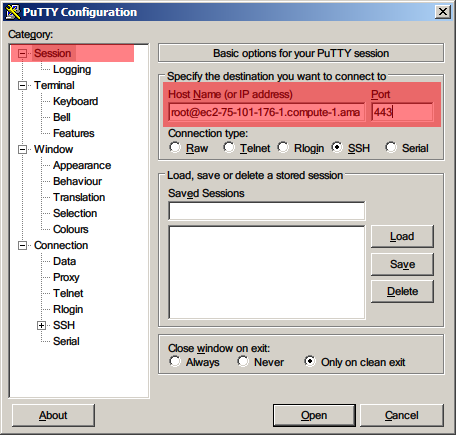Select the Connection category
The width and height of the screenshot is (456, 435).
[x=61, y=245]
